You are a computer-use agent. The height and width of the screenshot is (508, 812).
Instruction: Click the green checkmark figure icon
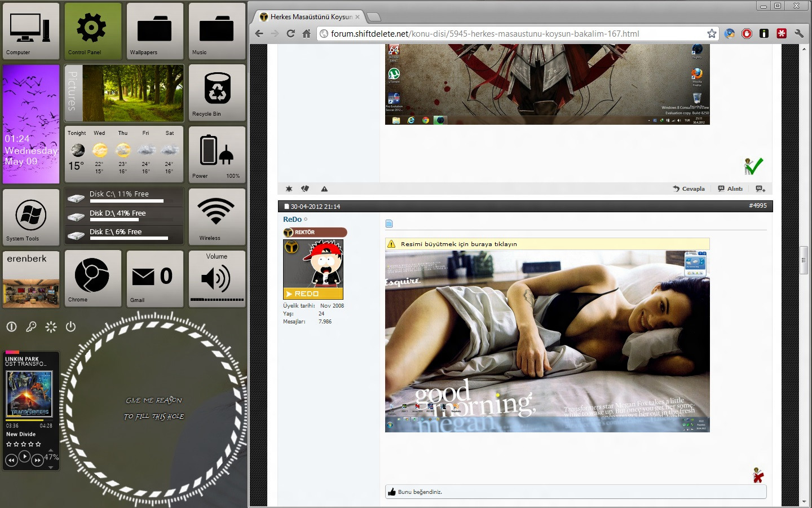click(x=753, y=167)
